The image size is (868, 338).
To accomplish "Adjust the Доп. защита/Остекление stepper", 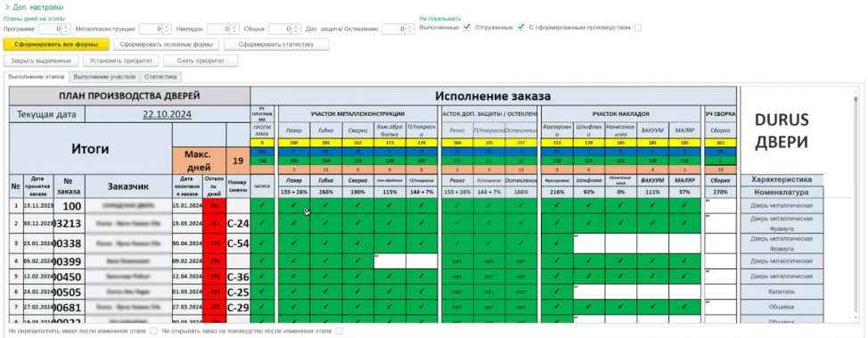I will (410, 29).
